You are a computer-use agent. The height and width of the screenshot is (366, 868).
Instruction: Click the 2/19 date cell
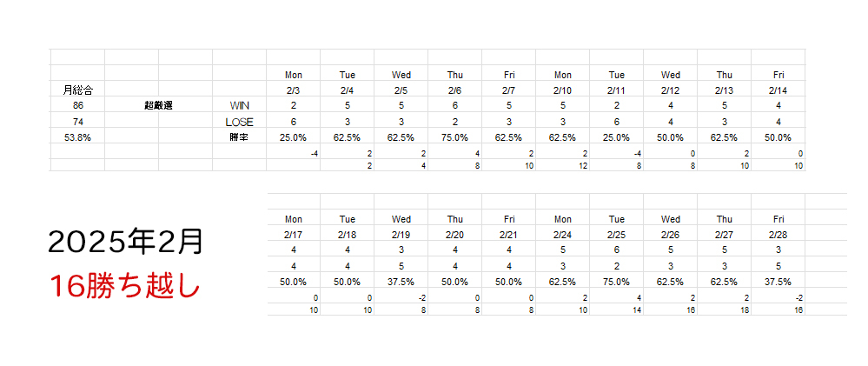(401, 234)
